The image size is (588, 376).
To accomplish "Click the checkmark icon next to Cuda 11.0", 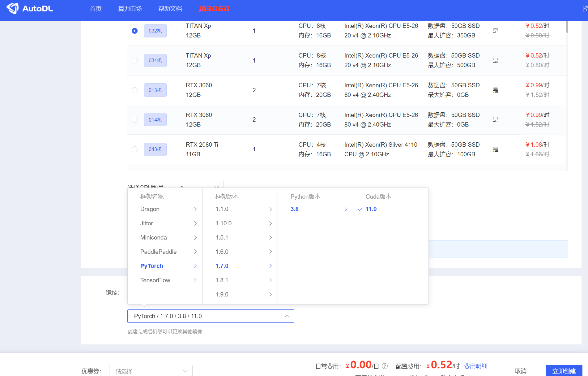I will click(x=360, y=209).
